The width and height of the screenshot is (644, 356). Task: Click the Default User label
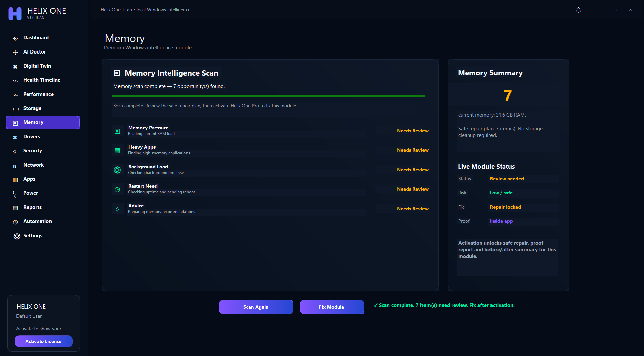(29, 316)
